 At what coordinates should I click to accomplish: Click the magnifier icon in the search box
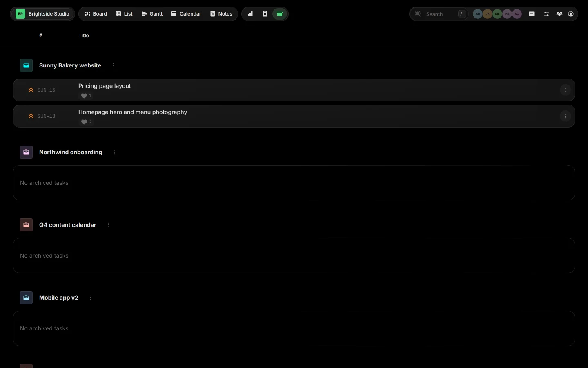point(418,14)
